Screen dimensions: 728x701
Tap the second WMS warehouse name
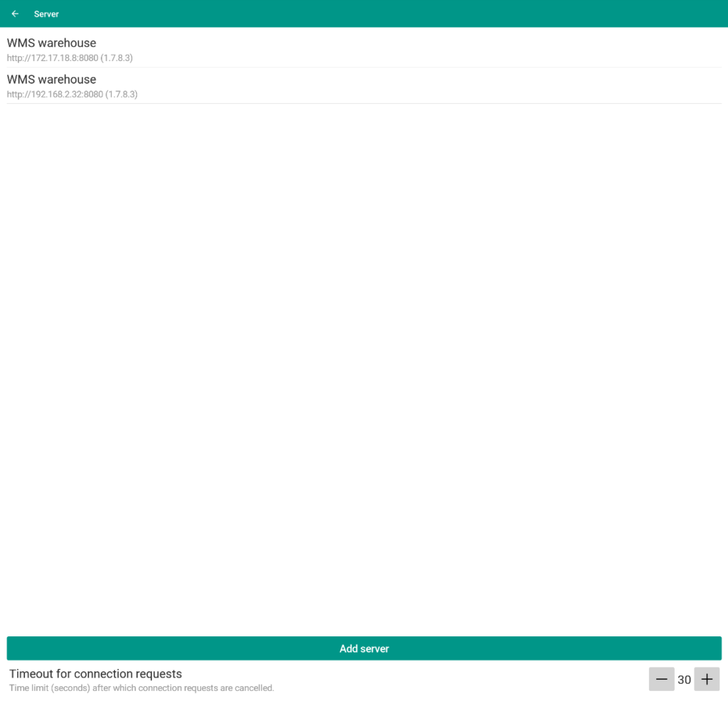(51, 79)
